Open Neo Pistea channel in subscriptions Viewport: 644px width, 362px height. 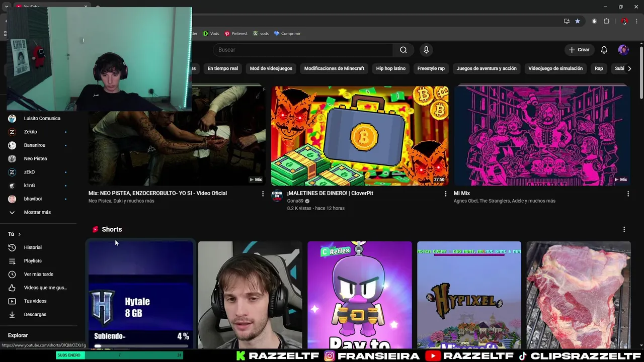39,159
